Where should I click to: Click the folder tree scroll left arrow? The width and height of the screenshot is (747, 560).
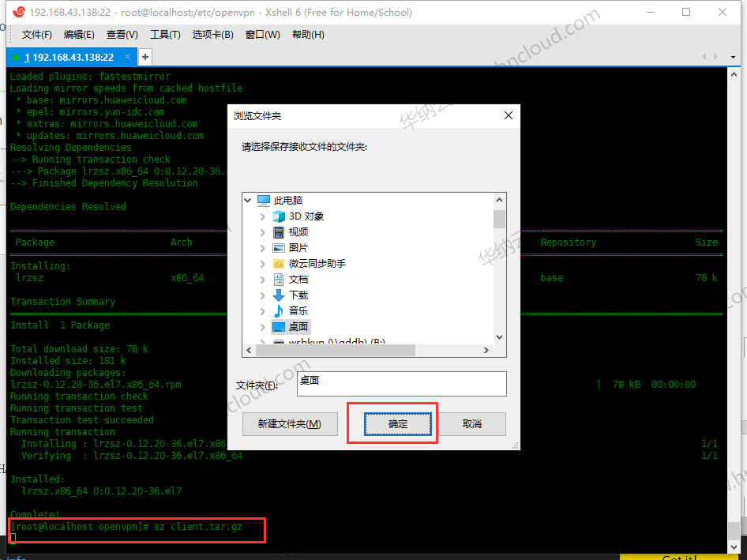[x=249, y=351]
